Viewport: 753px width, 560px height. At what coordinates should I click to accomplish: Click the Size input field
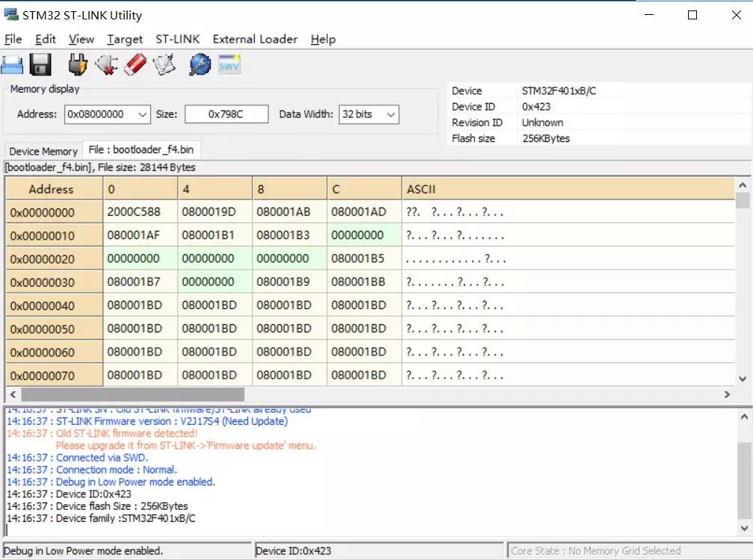click(226, 115)
